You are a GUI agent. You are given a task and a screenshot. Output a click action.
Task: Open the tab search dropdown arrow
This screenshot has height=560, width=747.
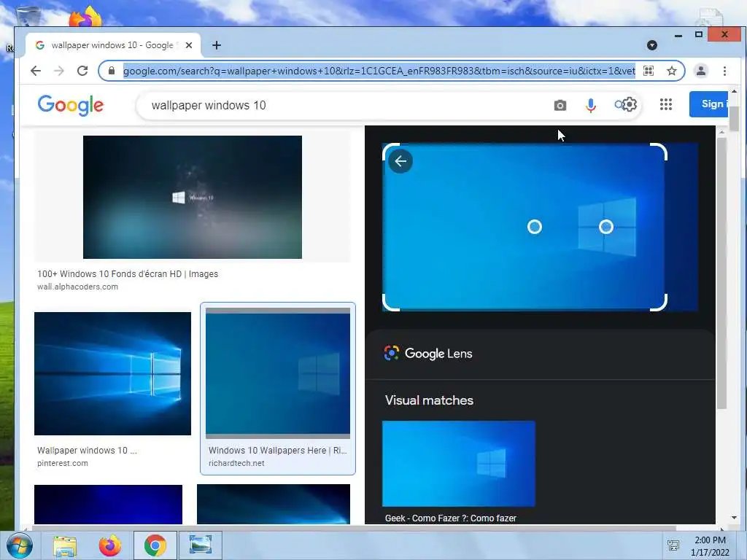(x=652, y=45)
